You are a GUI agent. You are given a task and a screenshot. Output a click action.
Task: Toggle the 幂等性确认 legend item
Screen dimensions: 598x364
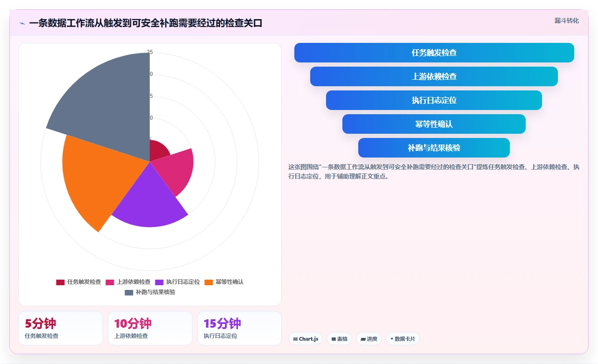pos(224,282)
